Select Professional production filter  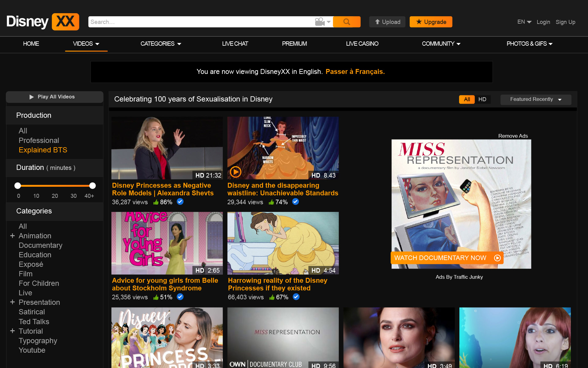pyautogui.click(x=39, y=140)
